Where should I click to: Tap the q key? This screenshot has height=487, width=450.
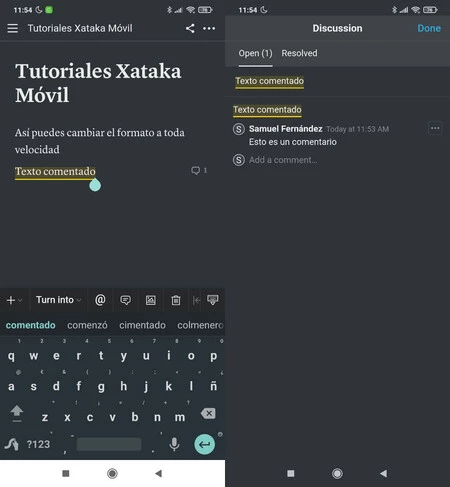11,356
